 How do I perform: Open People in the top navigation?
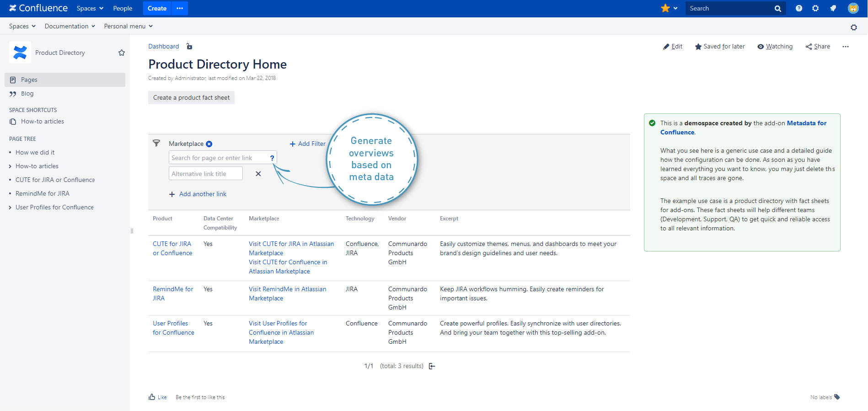point(123,8)
